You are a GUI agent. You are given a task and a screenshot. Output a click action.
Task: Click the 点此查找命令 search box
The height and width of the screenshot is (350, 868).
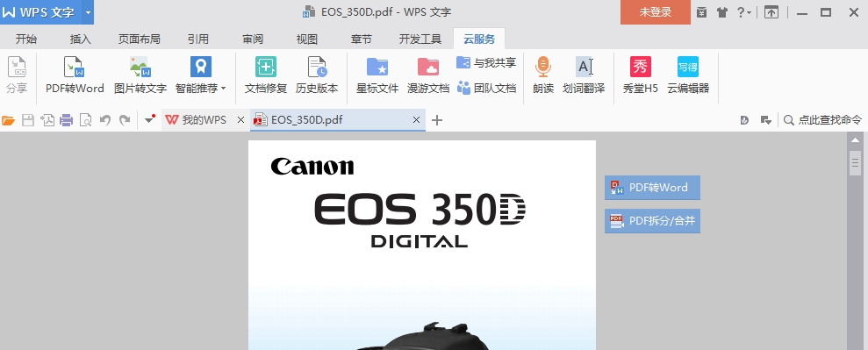pyautogui.click(x=823, y=120)
